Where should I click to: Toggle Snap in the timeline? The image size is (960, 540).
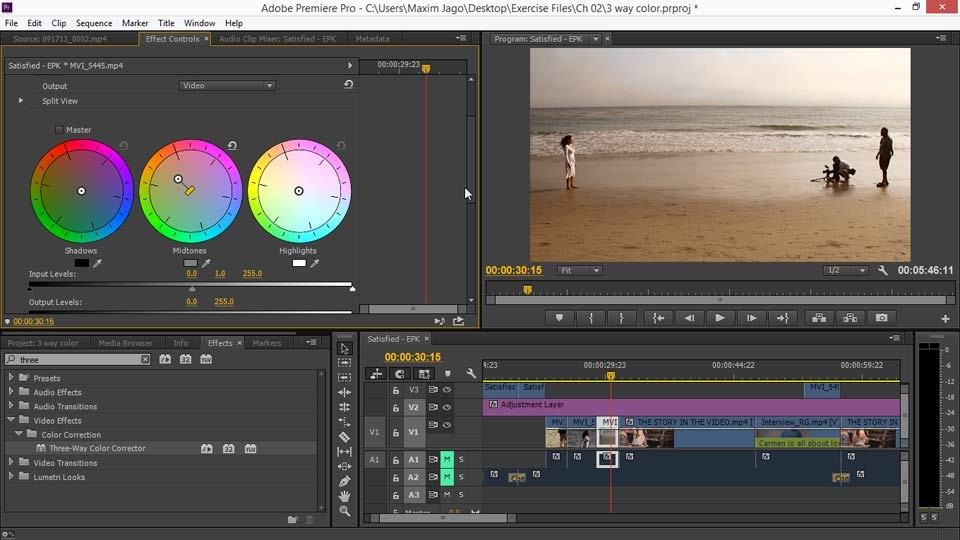399,373
